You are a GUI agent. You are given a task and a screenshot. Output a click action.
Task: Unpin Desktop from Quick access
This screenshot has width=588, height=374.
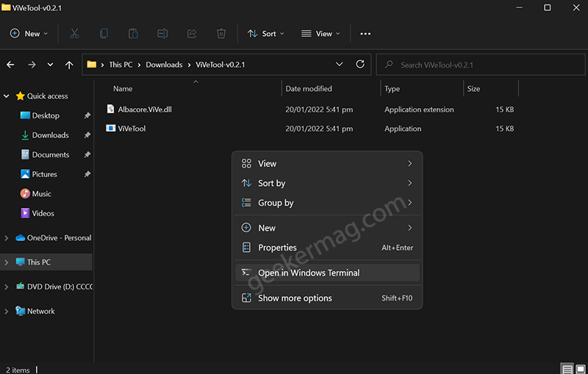[x=87, y=115]
